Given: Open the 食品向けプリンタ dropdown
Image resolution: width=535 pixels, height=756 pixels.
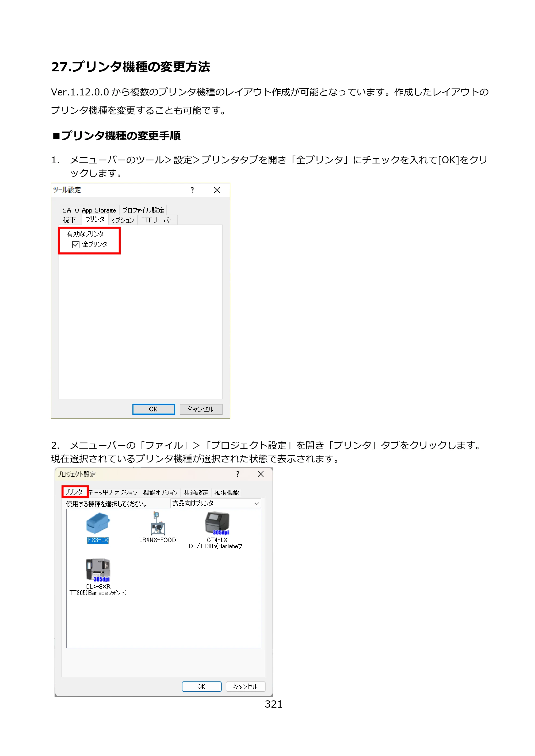Looking at the screenshot, I should pos(216,503).
